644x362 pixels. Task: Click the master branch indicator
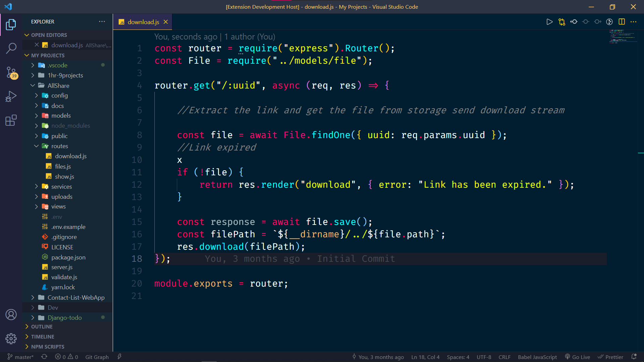[21, 357]
